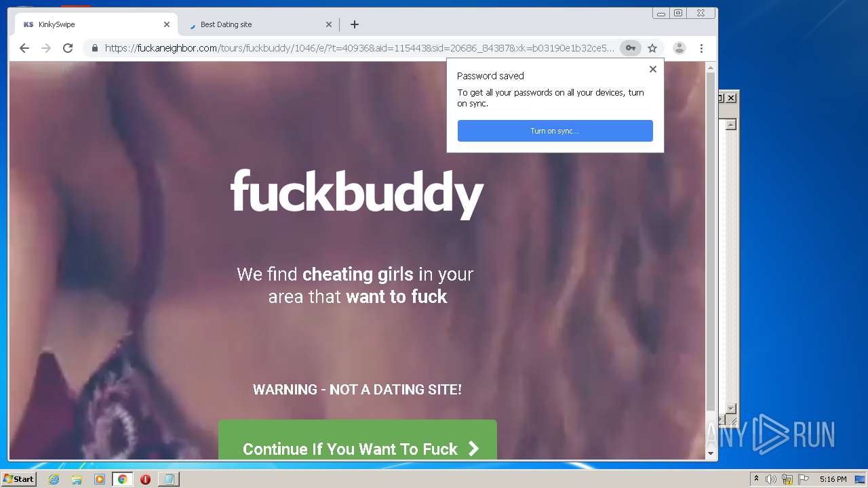Click the page's vertical scrollbar thumb

711,241
